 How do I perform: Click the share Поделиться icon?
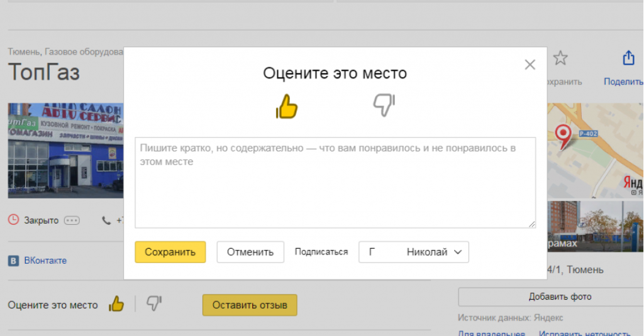point(628,58)
